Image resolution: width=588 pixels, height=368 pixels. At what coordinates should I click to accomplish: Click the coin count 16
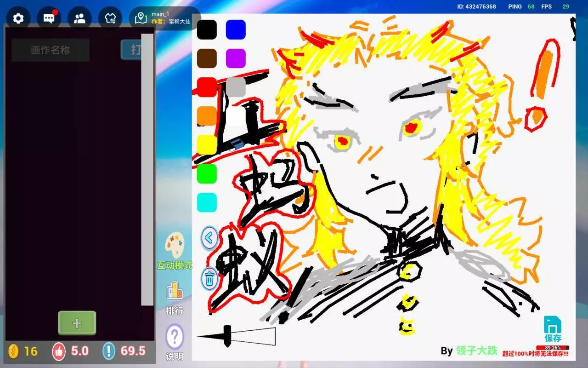click(x=31, y=352)
